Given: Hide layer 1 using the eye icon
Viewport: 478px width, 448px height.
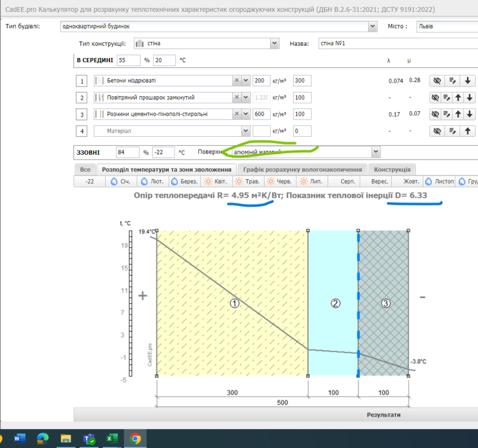Looking at the screenshot, I should point(437,81).
